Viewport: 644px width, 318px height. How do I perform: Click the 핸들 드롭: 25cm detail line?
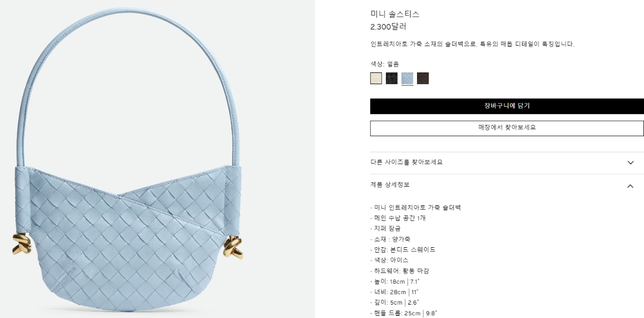tap(405, 313)
